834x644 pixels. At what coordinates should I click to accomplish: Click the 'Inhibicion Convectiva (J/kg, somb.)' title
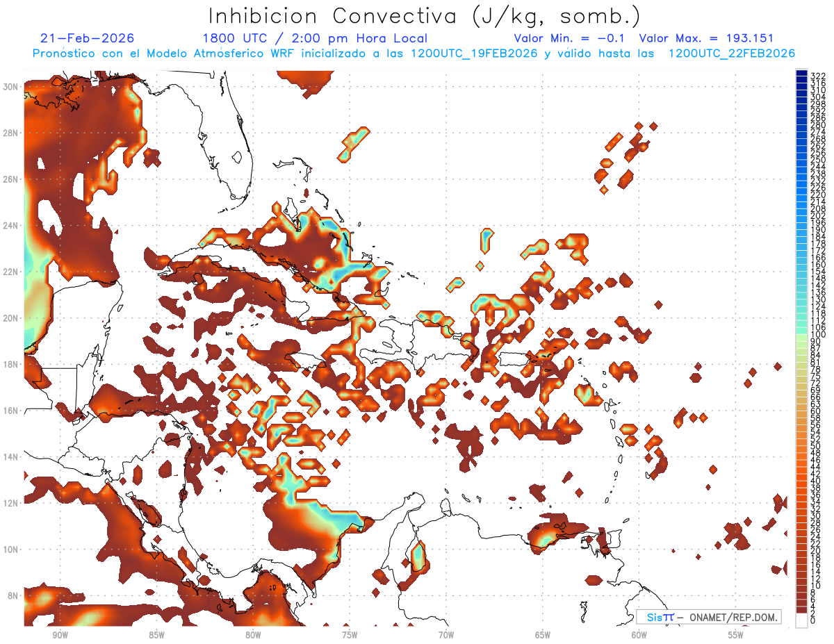[424, 16]
